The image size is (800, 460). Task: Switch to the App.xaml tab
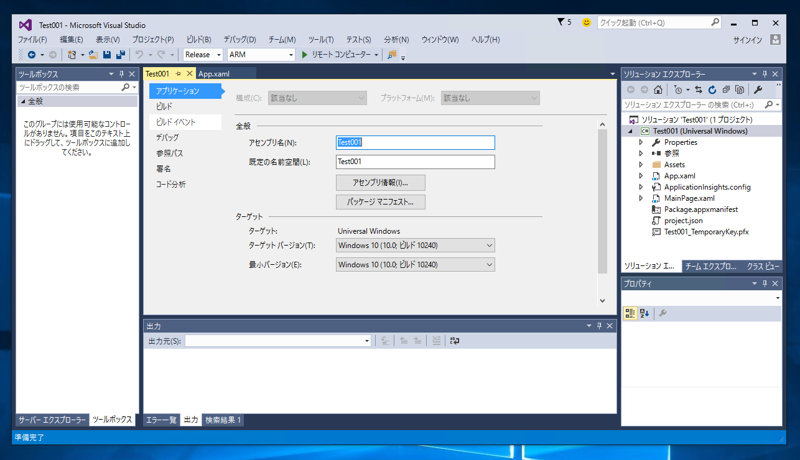pyautogui.click(x=214, y=74)
